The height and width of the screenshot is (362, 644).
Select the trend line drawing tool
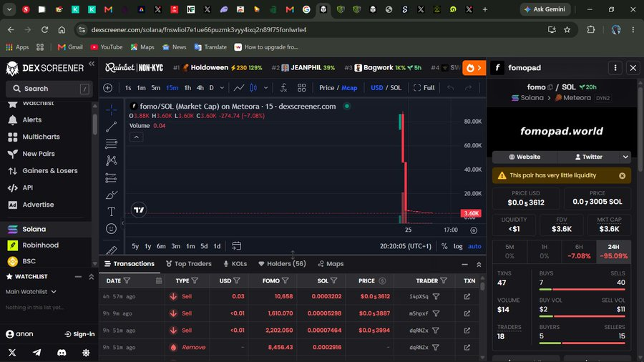(112, 127)
